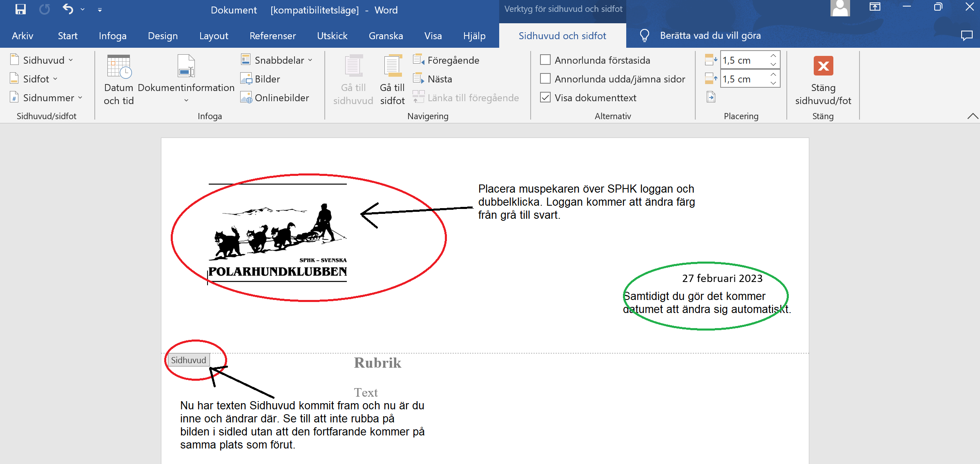Click footer-from-bottom distance field
The height and width of the screenshot is (464, 980).
coord(744,79)
